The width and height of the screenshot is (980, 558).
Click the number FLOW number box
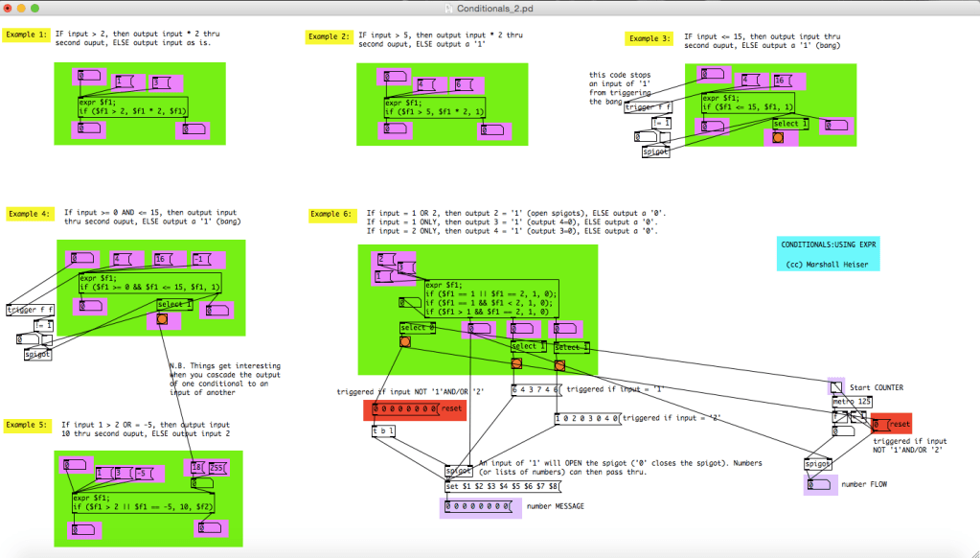[x=819, y=485]
